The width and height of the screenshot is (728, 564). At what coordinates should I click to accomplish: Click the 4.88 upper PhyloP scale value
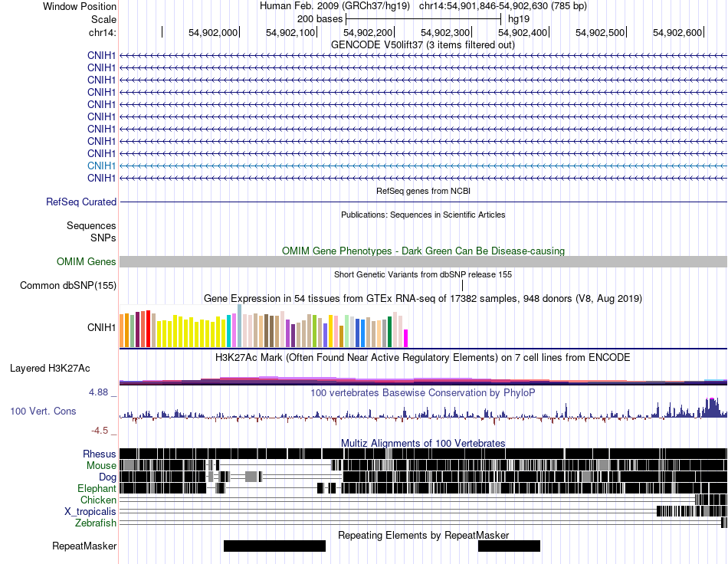98,392
